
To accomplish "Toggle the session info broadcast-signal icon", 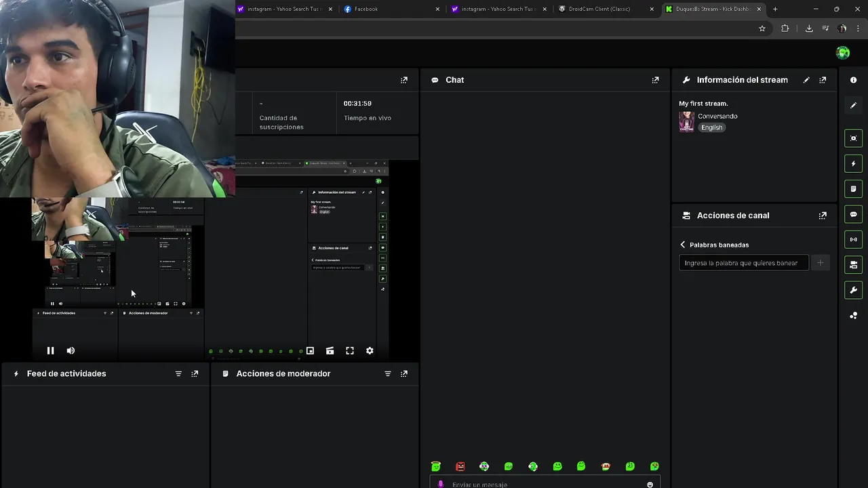I will [853, 239].
